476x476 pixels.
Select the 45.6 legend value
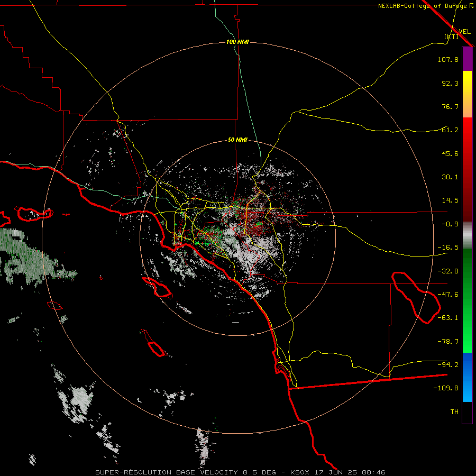(x=450, y=153)
